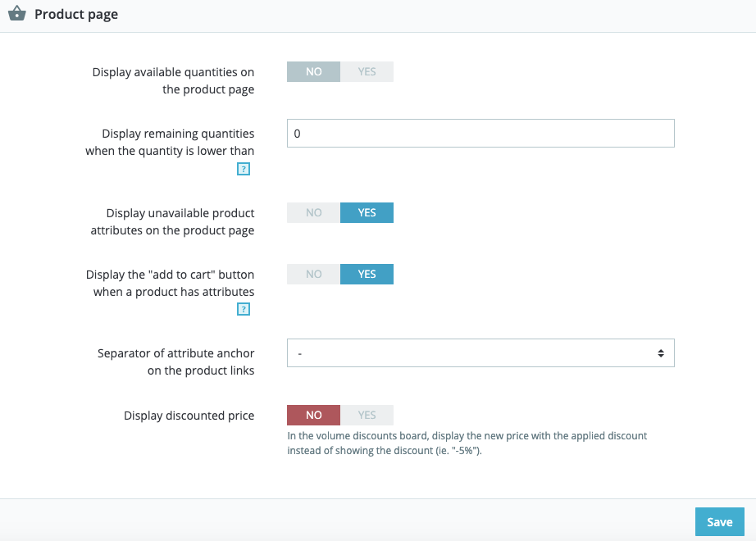Select YES for add to cart button

[x=367, y=274]
